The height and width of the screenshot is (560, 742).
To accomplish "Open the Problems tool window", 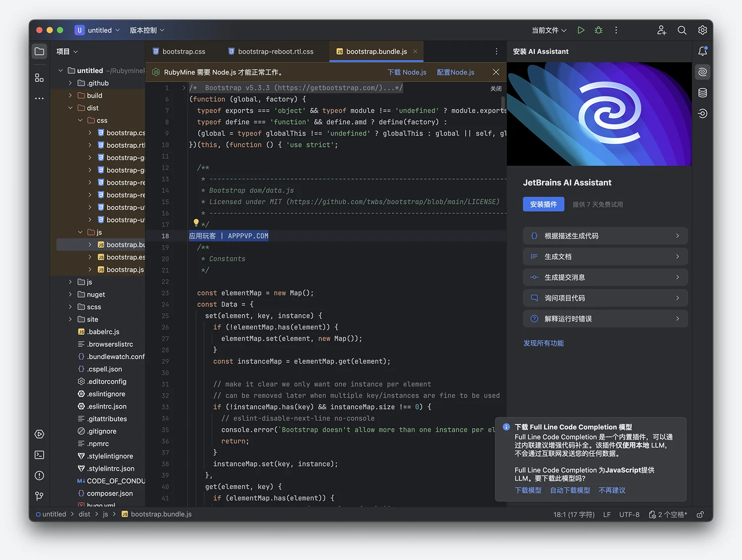I will [x=40, y=476].
